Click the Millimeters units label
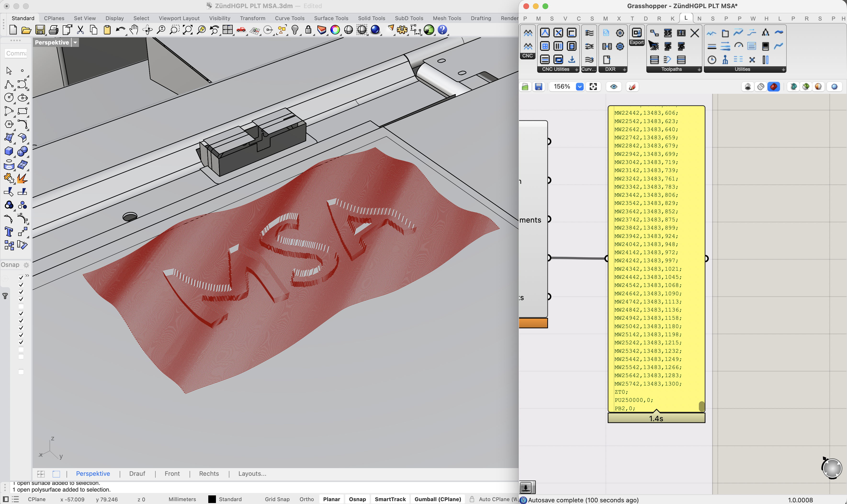This screenshot has width=847, height=504. [x=182, y=499]
